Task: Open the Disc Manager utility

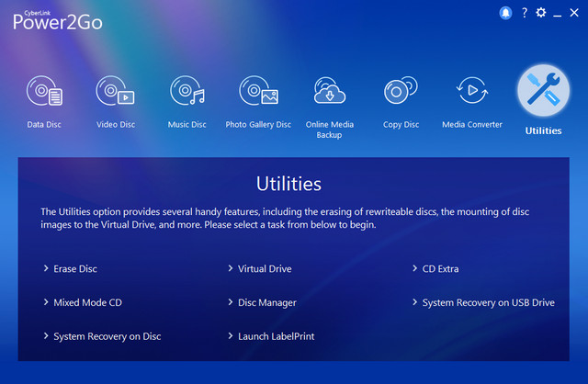Action: pyautogui.click(x=267, y=302)
